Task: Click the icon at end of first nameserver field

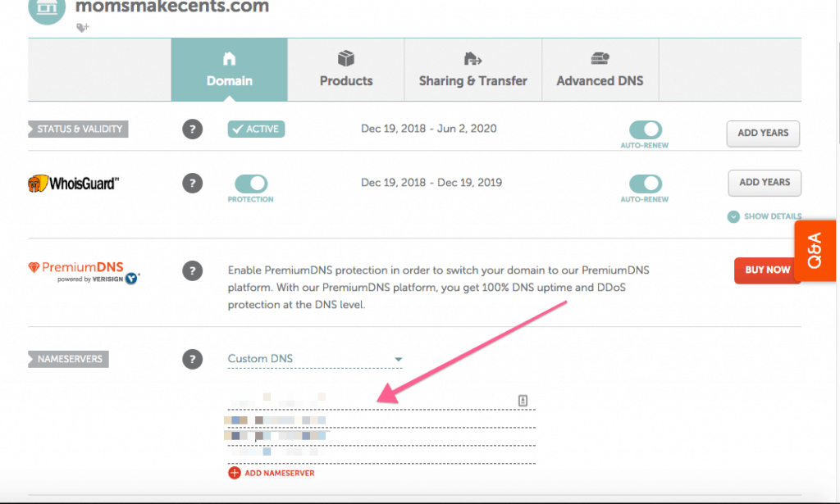Action: pyautogui.click(x=523, y=400)
